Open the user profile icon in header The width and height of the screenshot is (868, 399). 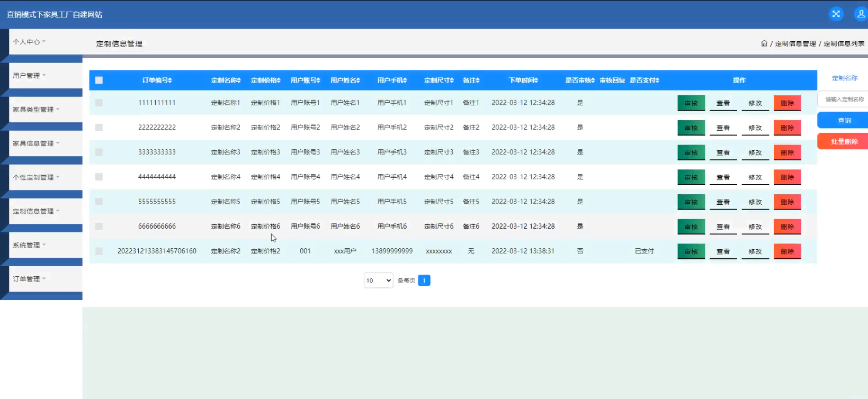coord(861,14)
